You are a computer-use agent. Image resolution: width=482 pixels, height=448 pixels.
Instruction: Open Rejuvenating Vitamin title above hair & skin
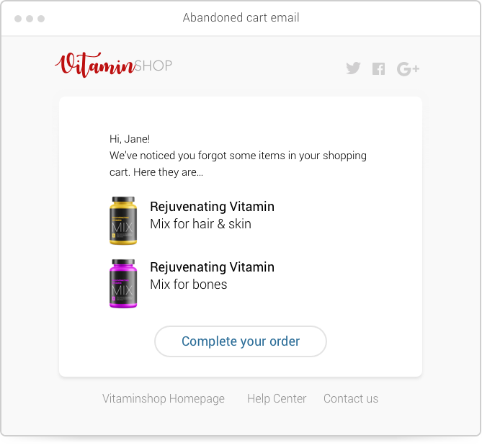(x=212, y=207)
